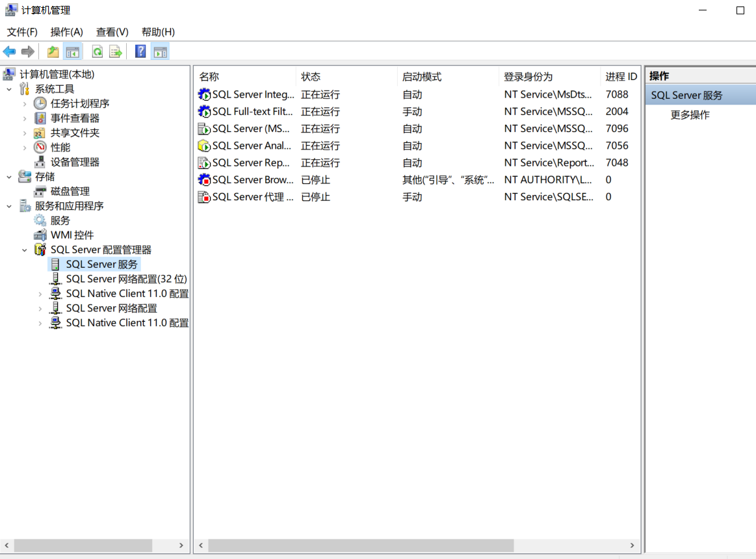Expand the 性能 node arrow
Screen dimensions: 756x559
tap(25, 148)
